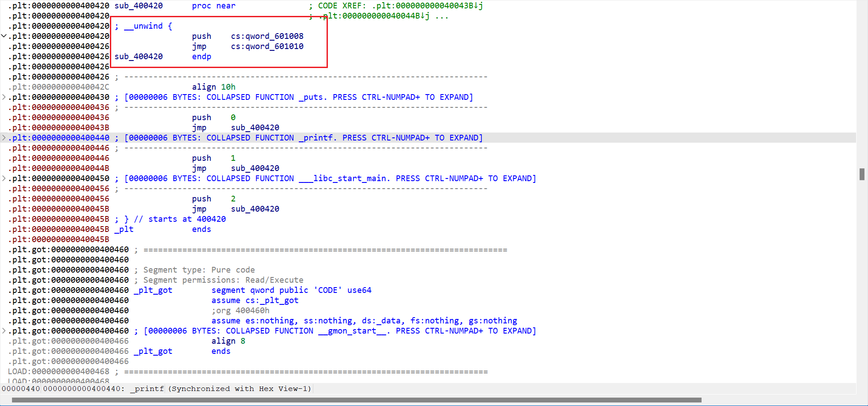Expand the collapsed __gmon_start__ function
The width and height of the screenshot is (868, 406).
tap(4, 331)
